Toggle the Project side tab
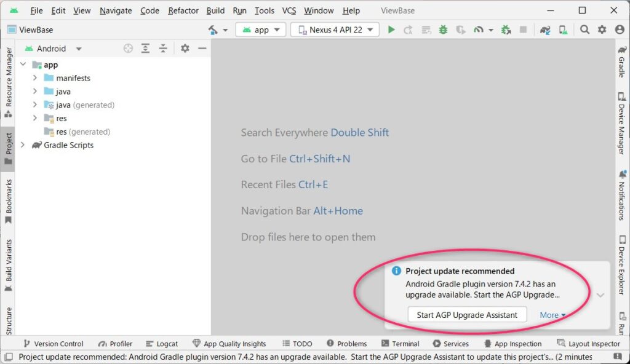The width and height of the screenshot is (630, 364). 8,149
